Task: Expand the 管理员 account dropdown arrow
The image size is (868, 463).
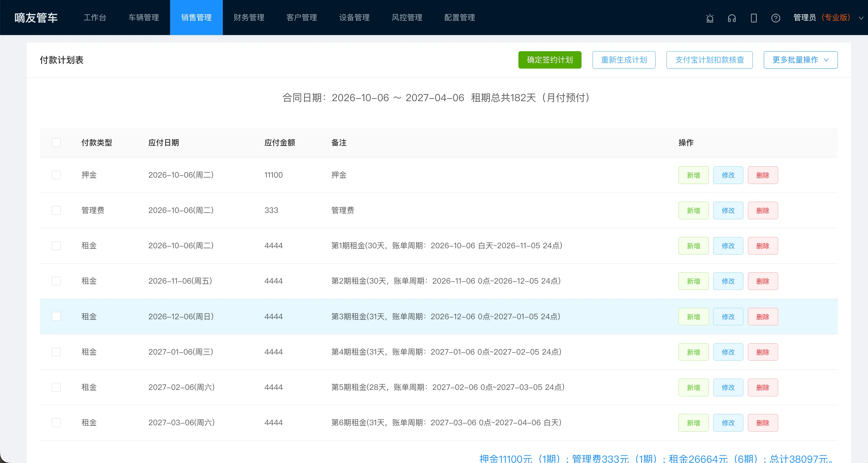Action: click(861, 18)
